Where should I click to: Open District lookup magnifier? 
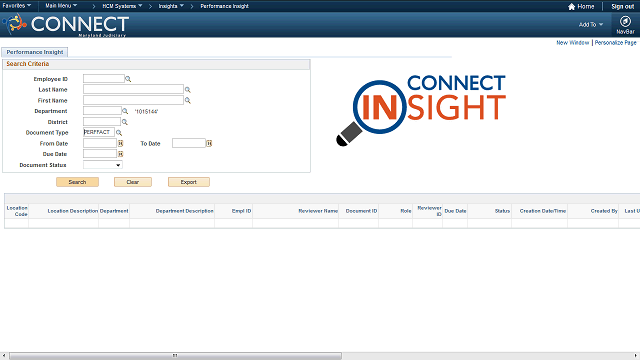pos(124,122)
